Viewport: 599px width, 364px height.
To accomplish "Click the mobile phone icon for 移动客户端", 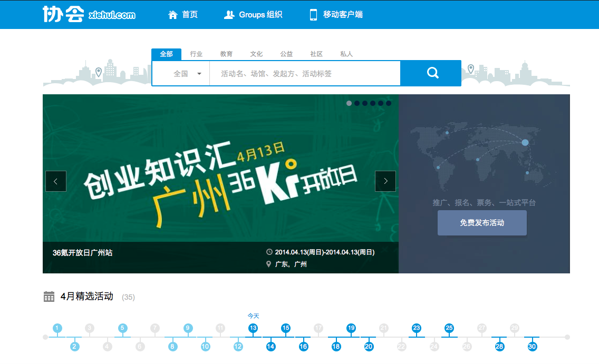I will [313, 15].
